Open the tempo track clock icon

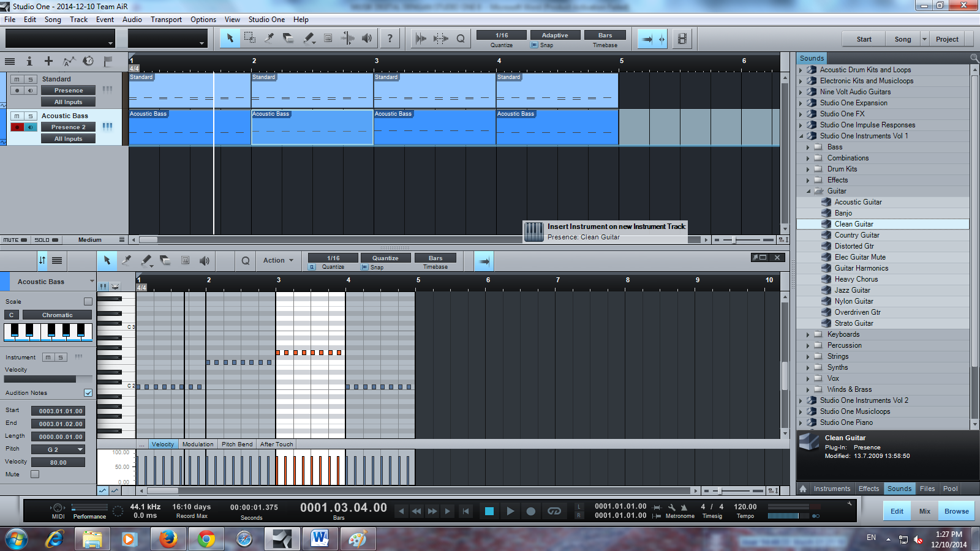(x=88, y=61)
